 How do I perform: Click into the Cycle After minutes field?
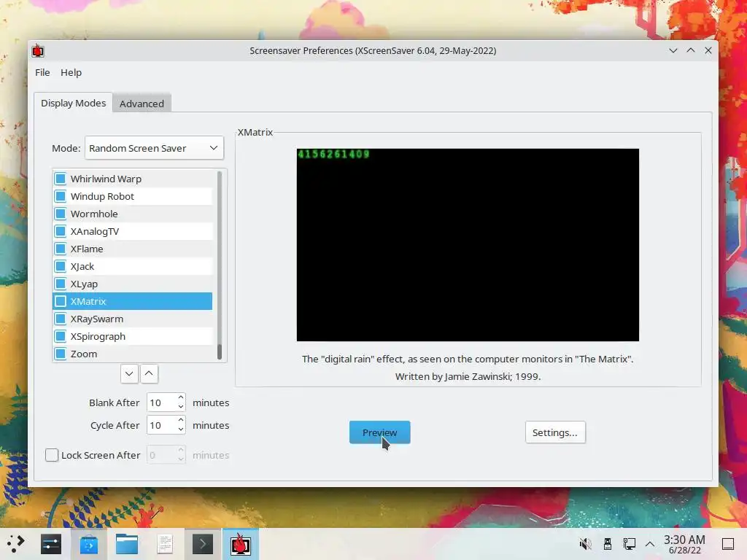161,425
